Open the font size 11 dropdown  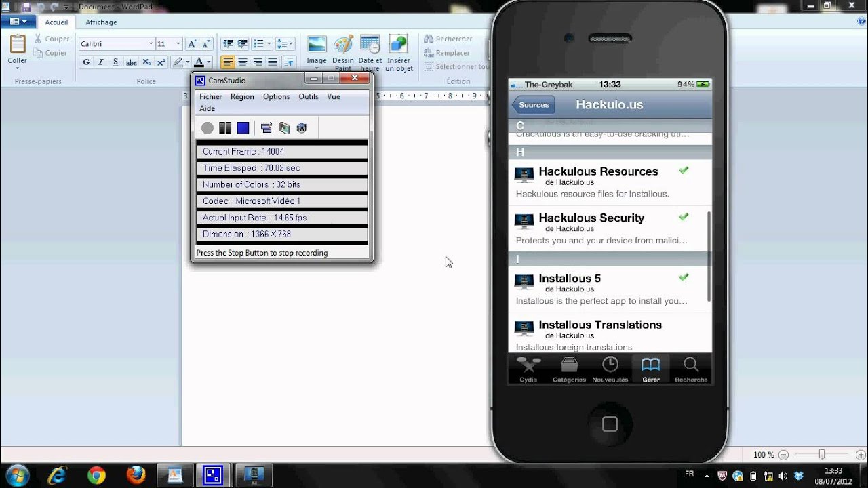coord(178,44)
